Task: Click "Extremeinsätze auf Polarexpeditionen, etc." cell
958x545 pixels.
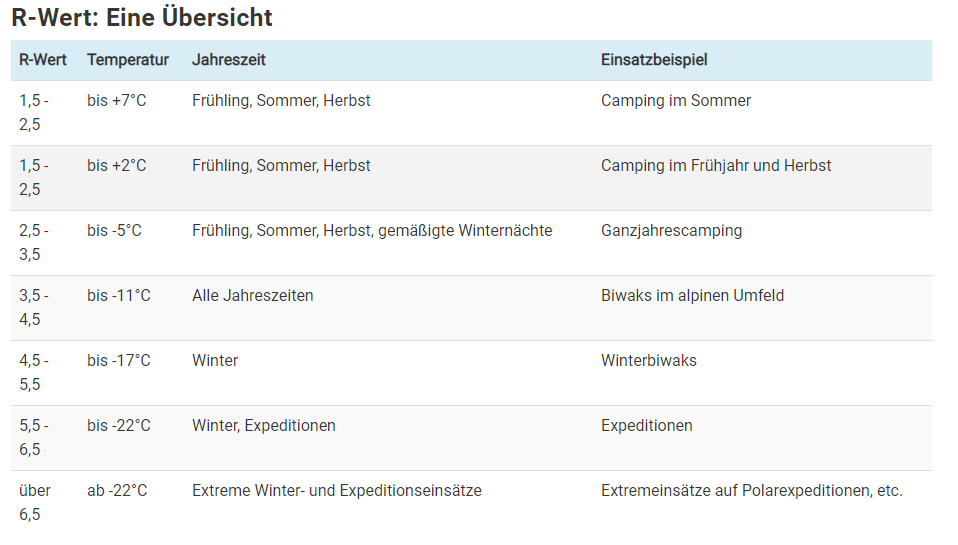Action: coord(752,491)
